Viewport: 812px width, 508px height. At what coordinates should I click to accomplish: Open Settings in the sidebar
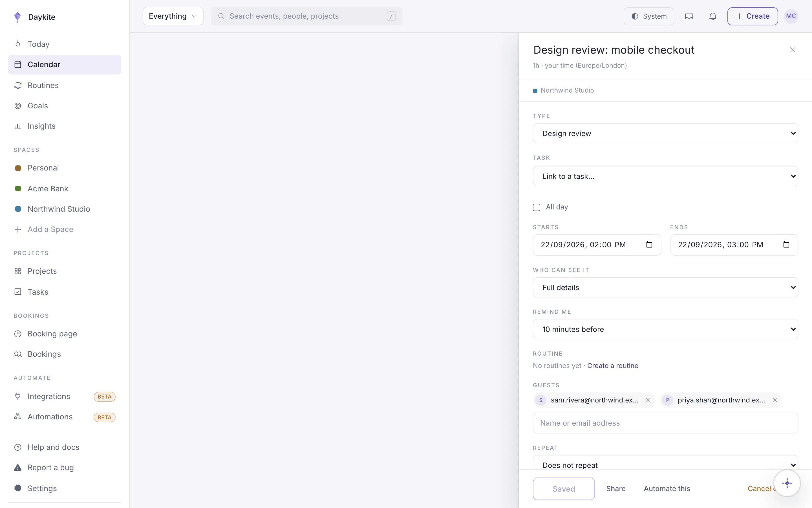(x=64, y=488)
